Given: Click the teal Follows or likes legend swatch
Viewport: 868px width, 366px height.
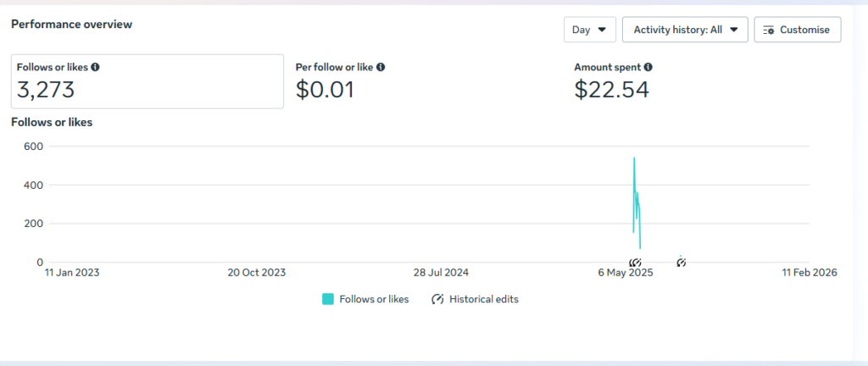Looking at the screenshot, I should [x=328, y=299].
